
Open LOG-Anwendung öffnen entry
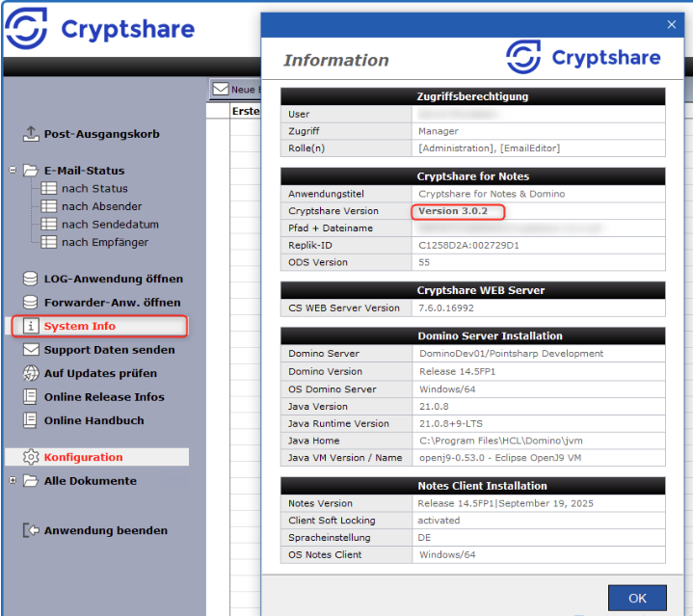tap(114, 279)
